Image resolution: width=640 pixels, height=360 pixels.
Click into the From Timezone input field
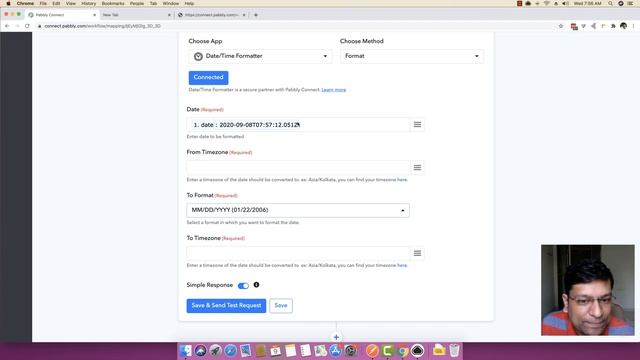[x=298, y=168]
